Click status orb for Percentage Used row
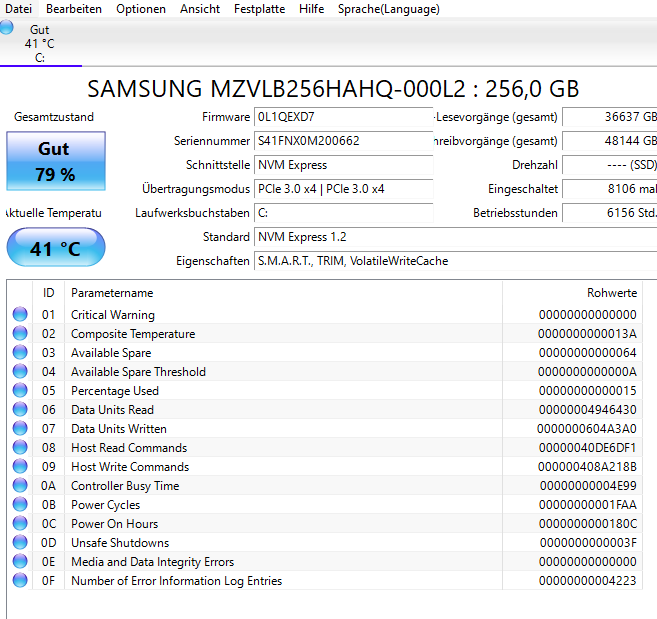This screenshot has width=657, height=619. (x=20, y=390)
